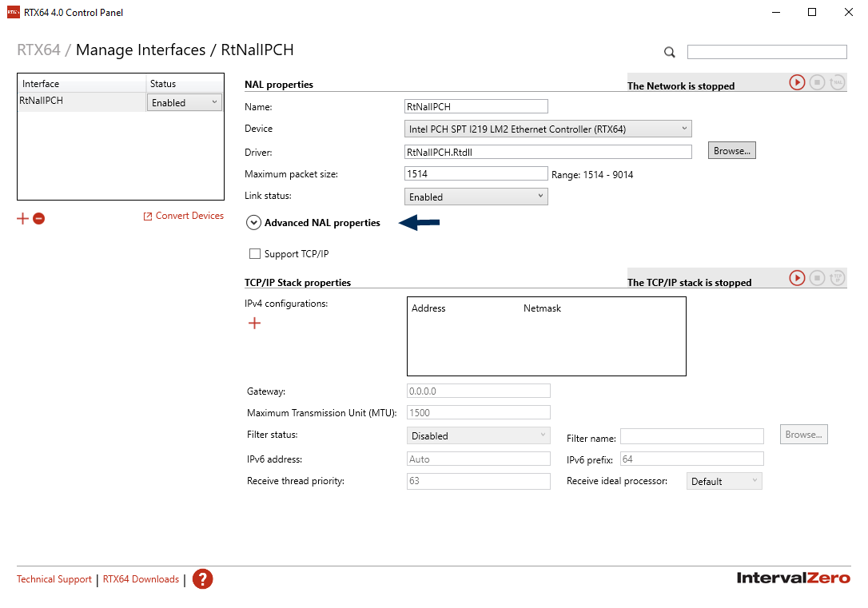The width and height of the screenshot is (868, 608).
Task: Click the Maximum Transmission Unit field
Action: [478, 413]
